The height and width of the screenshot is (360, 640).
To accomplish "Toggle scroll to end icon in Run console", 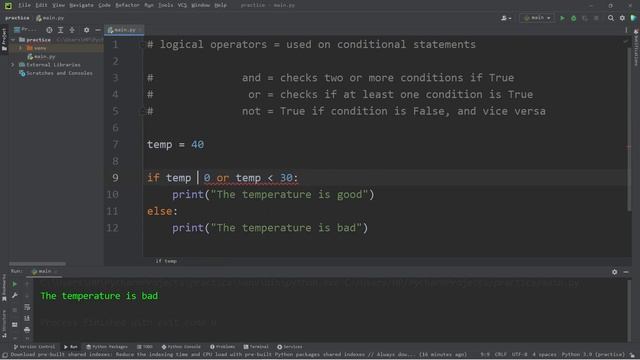I will [x=27, y=318].
